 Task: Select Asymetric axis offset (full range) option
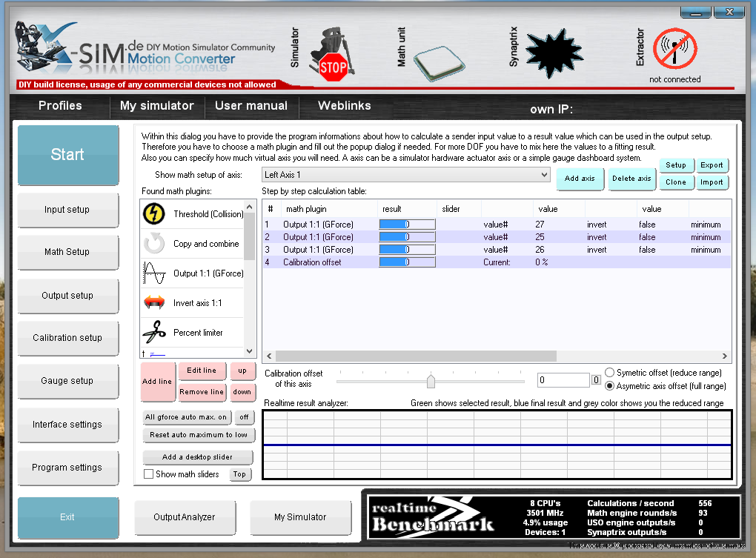609,386
